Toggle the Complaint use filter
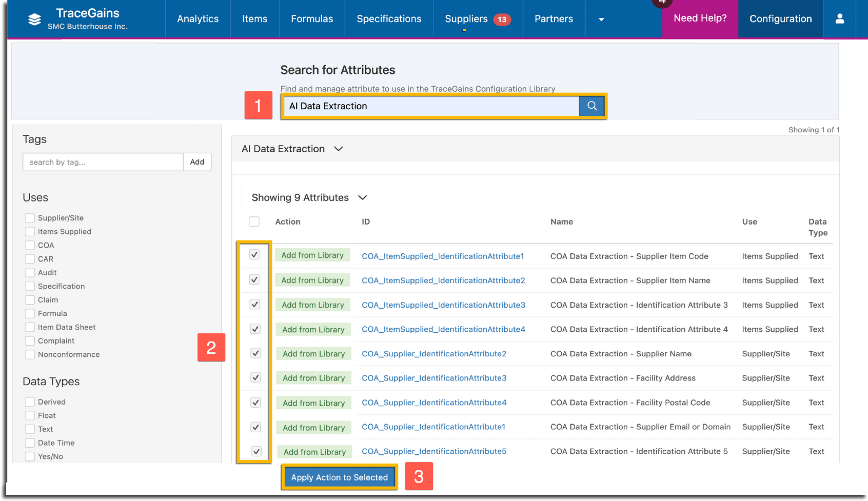This screenshot has height=501, width=868. pyautogui.click(x=30, y=341)
